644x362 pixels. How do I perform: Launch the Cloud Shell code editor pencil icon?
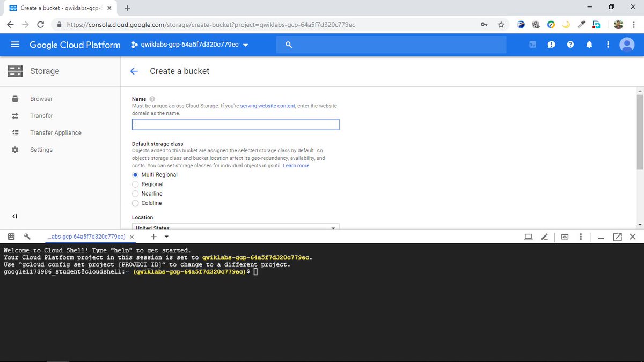click(545, 237)
